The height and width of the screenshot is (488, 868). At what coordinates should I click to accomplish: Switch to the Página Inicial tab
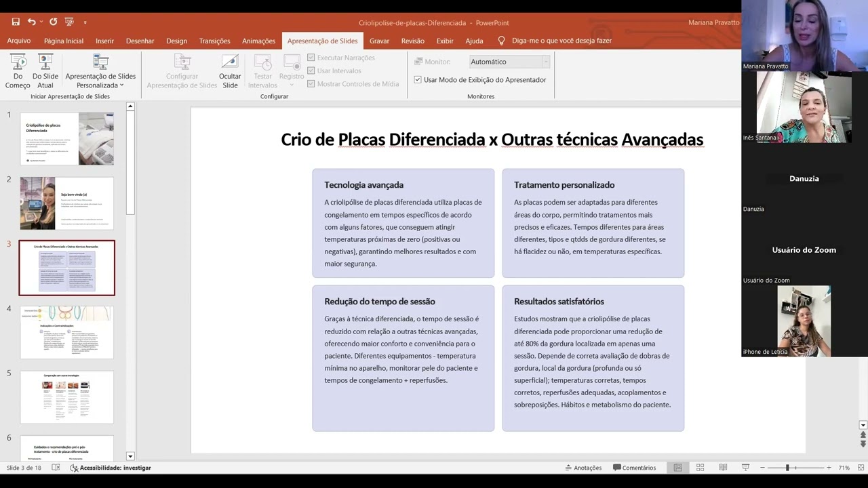pyautogui.click(x=64, y=41)
